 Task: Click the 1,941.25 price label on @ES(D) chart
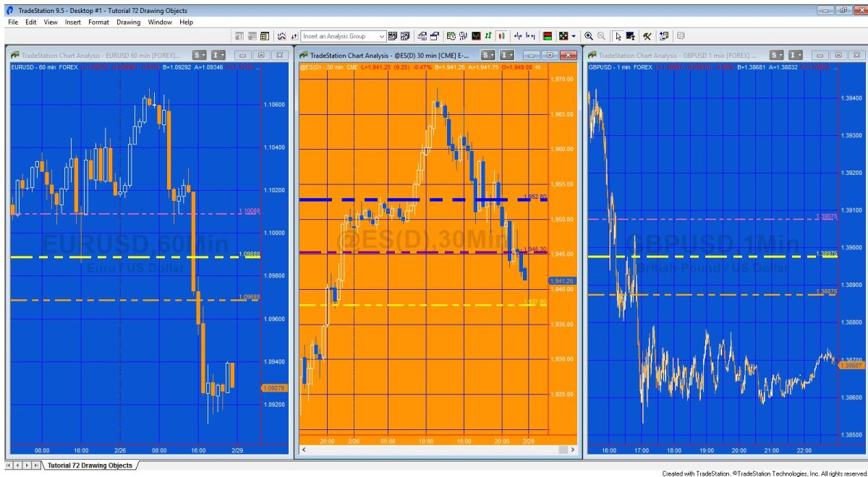pos(562,280)
